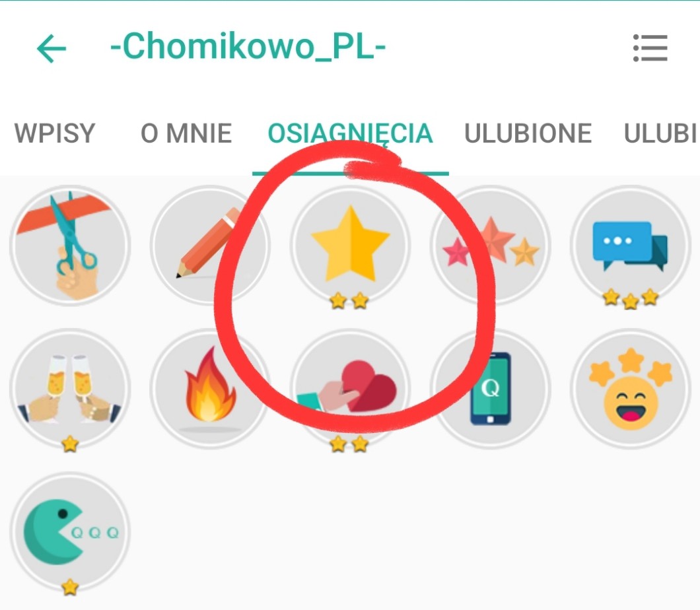Viewport: 700px width, 610px height.
Task: Switch to the O MNIE tab
Action: [186, 133]
